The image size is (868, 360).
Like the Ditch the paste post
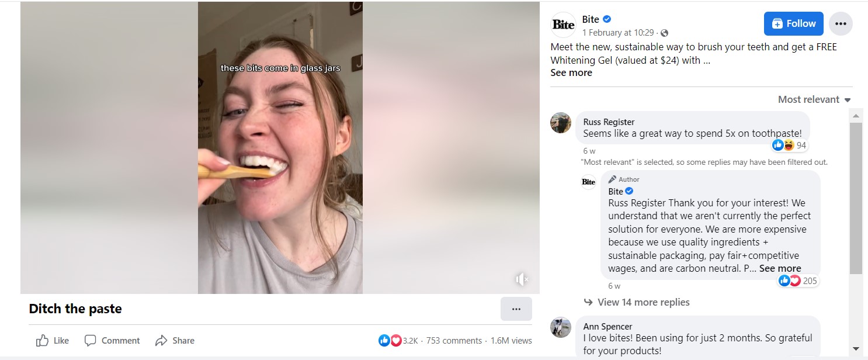[51, 340]
